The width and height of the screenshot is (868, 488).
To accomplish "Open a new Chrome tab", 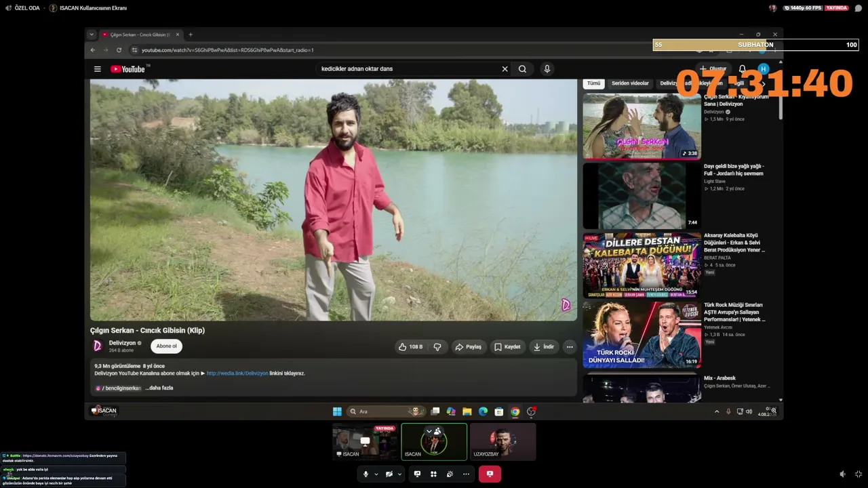I will (191, 35).
